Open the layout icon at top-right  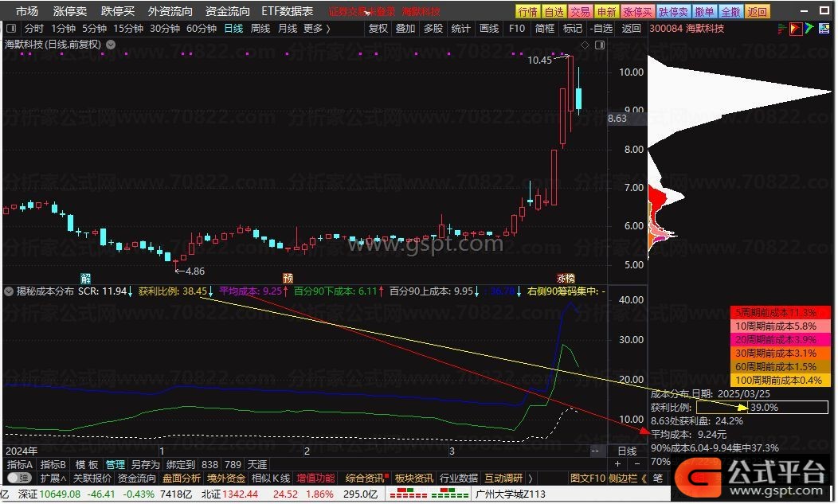823,29
